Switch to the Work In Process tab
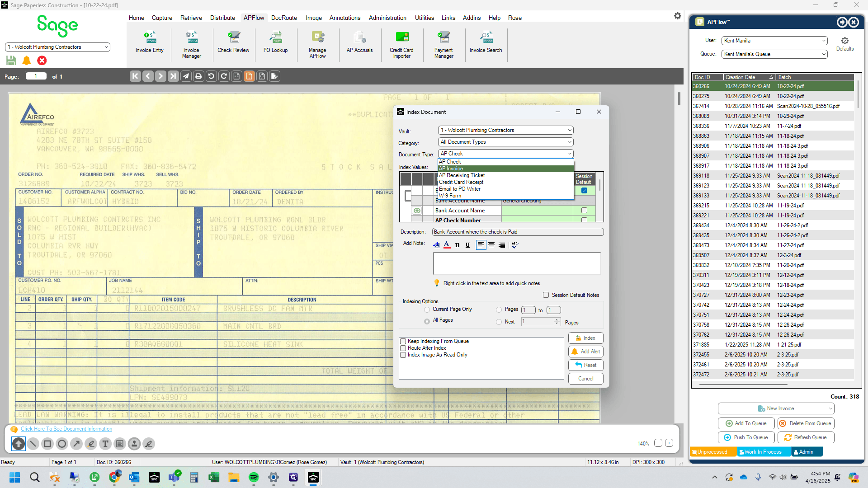This screenshot has width=868, height=488. coord(764,452)
